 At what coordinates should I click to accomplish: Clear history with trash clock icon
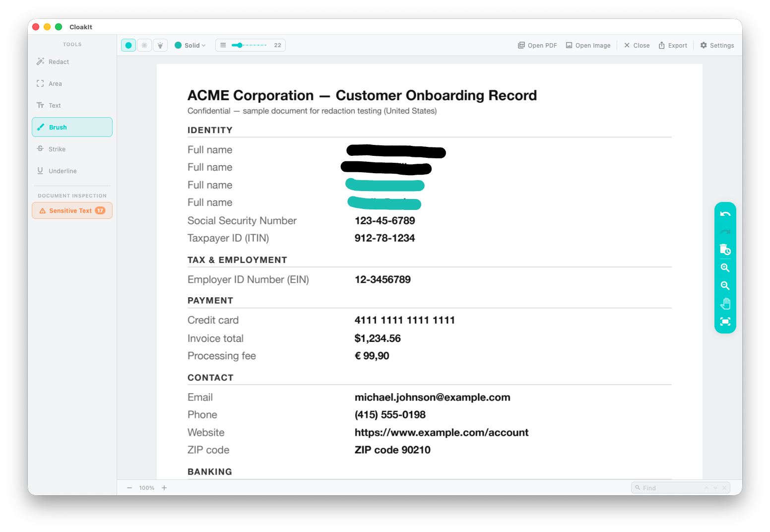[725, 250]
